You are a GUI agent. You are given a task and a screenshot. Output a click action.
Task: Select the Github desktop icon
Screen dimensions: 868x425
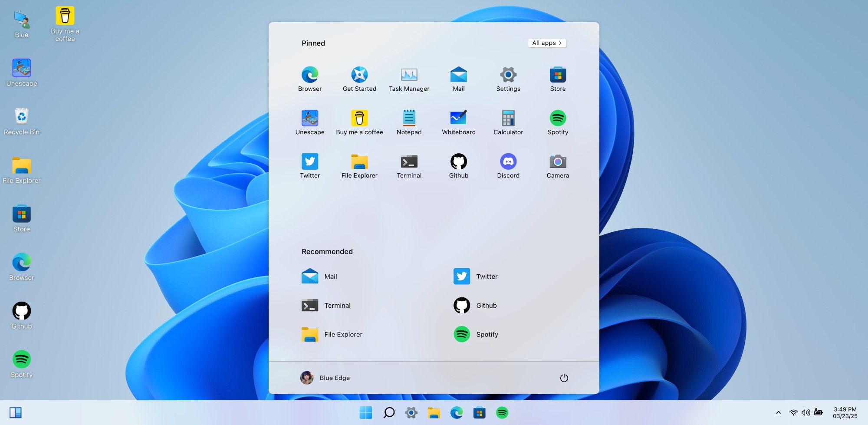[x=22, y=316]
